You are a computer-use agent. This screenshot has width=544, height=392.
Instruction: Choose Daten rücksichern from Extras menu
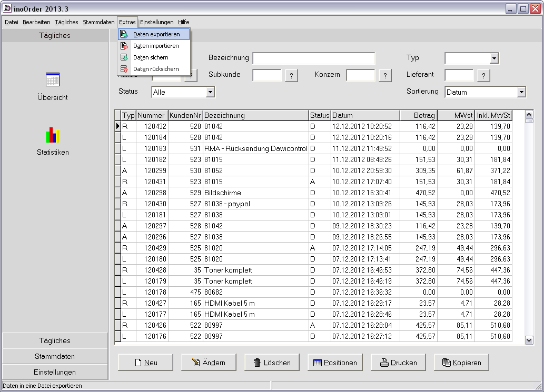(154, 69)
